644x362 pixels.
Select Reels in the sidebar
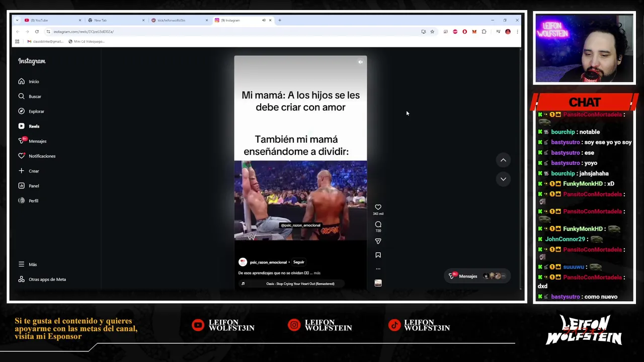tap(29, 126)
